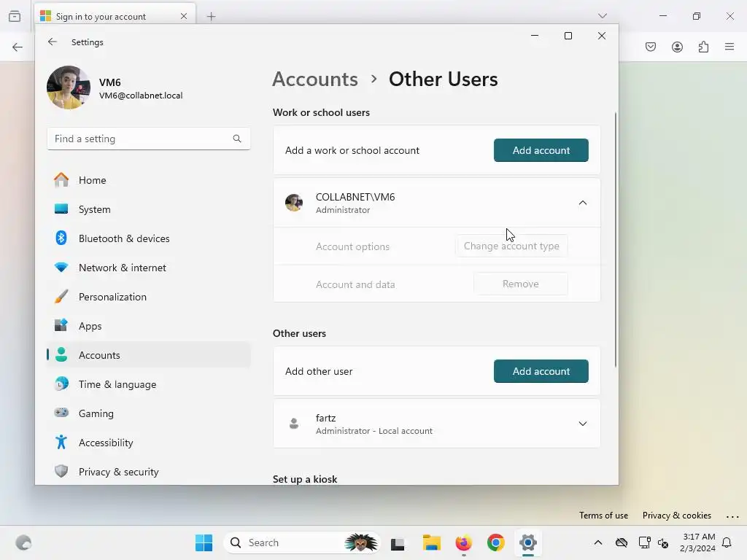
Task: Click the Settings gear on taskbar
Action: point(528,542)
